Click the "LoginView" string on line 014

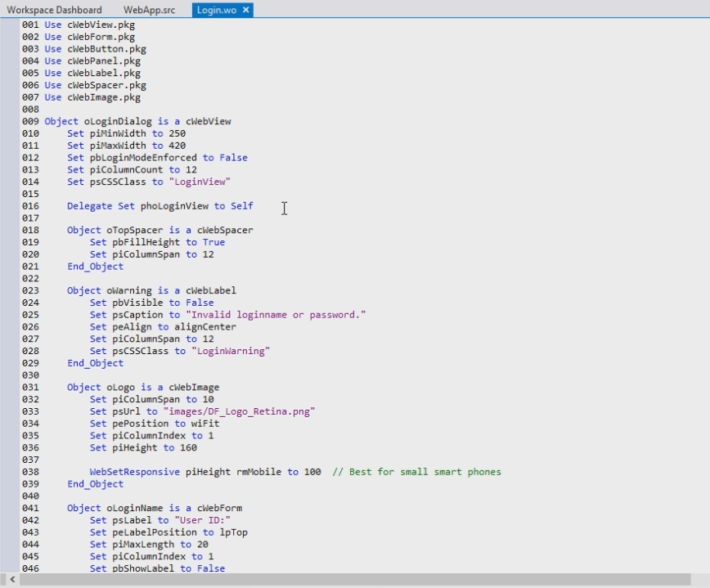pyautogui.click(x=199, y=182)
